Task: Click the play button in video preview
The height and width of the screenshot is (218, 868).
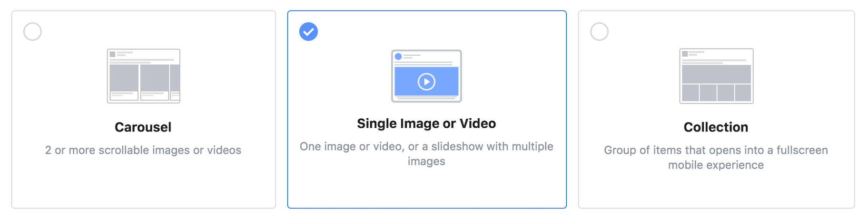Action: pos(426,82)
